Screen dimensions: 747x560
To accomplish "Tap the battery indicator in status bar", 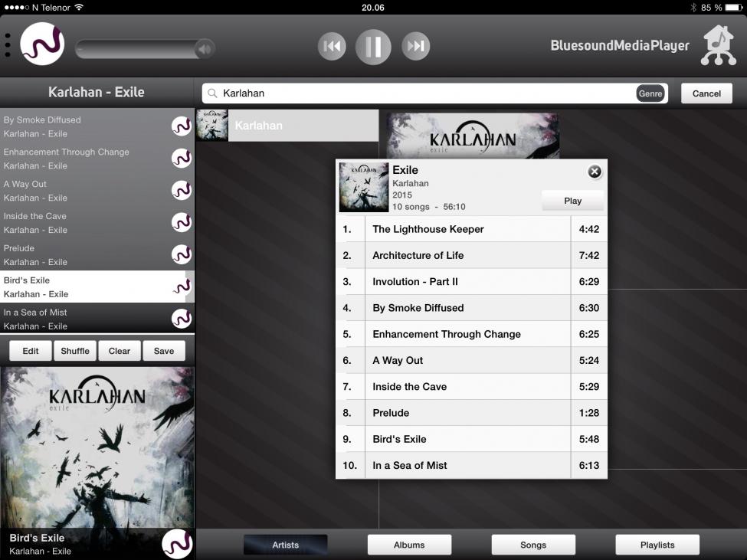I will [734, 8].
